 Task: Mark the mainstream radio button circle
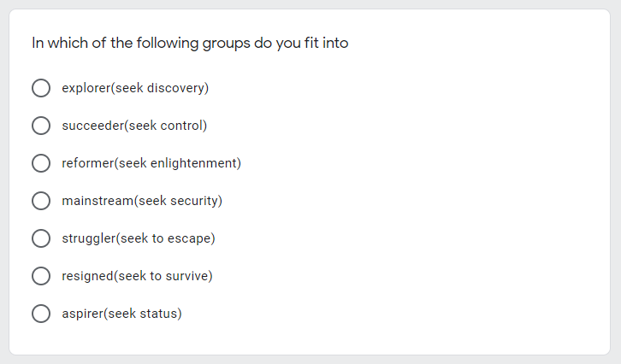41,201
